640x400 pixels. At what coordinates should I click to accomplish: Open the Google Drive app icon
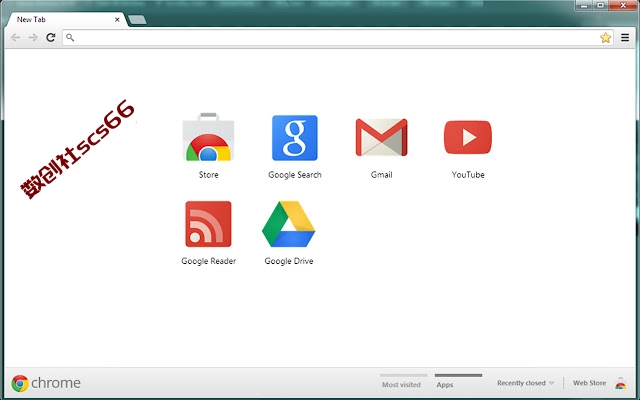[x=289, y=224]
